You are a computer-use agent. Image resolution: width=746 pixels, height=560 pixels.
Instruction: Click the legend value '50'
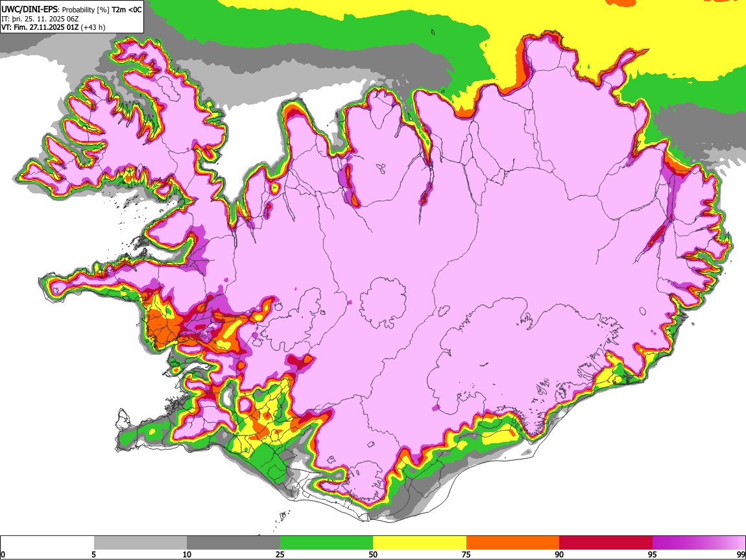point(373,555)
